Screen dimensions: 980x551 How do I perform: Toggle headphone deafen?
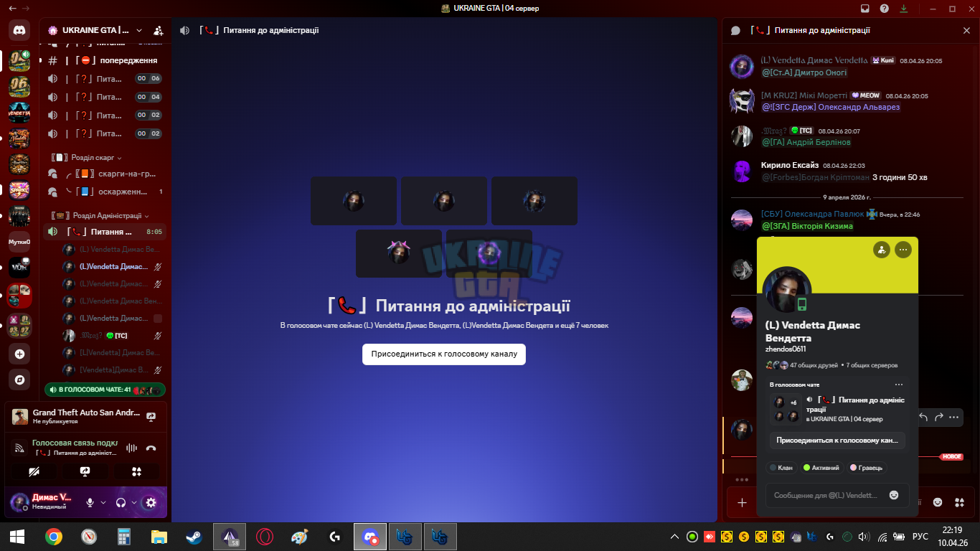tap(121, 502)
